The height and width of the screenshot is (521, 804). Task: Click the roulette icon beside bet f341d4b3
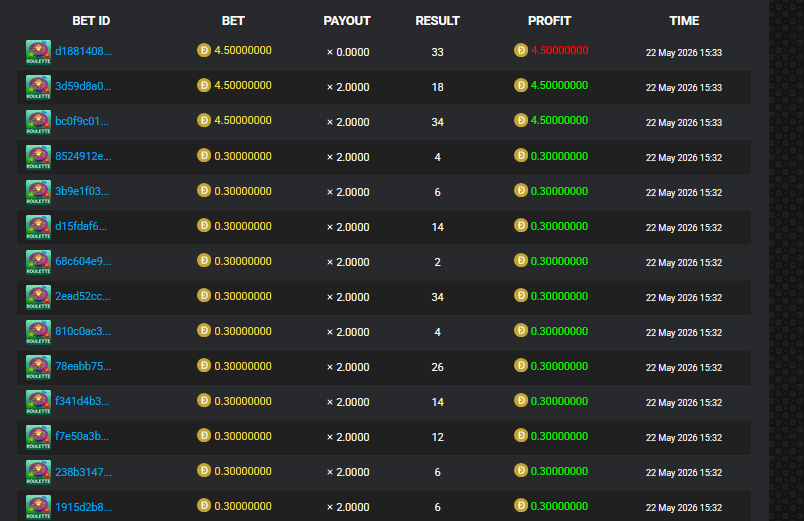click(x=38, y=402)
